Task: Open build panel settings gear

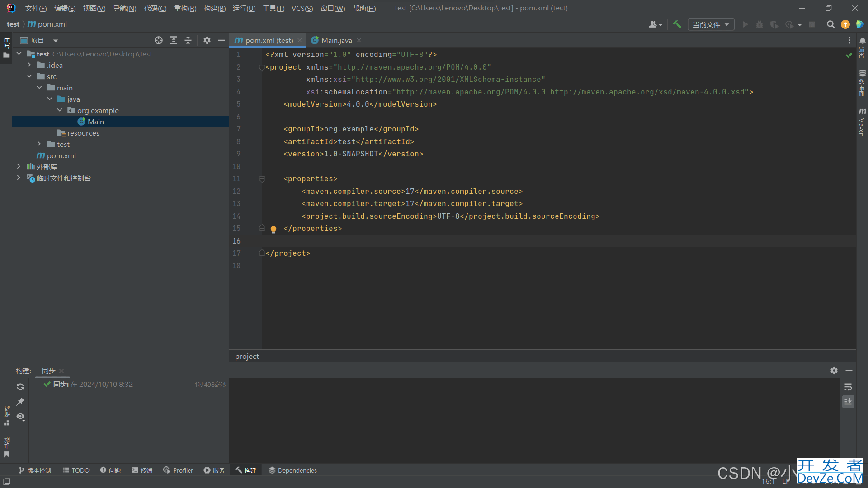Action: (834, 371)
